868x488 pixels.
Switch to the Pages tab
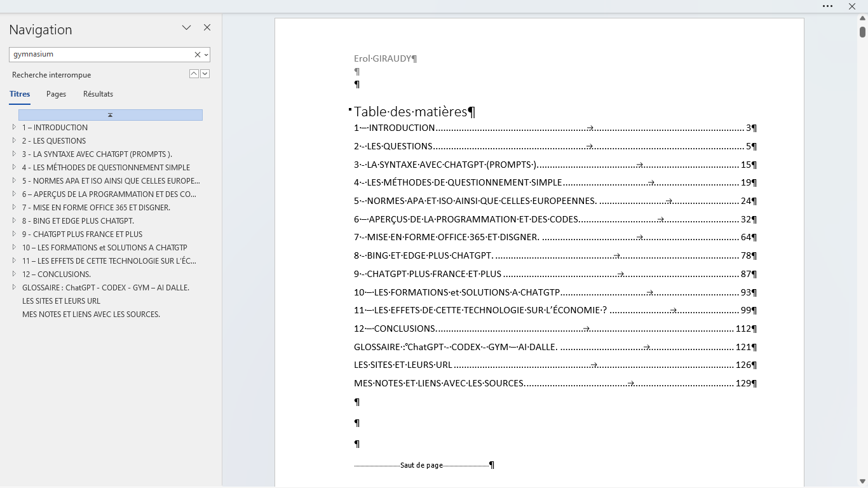[56, 94]
